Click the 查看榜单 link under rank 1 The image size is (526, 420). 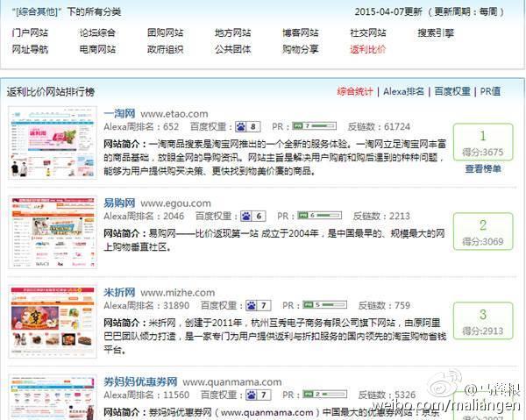pyautogui.click(x=483, y=168)
